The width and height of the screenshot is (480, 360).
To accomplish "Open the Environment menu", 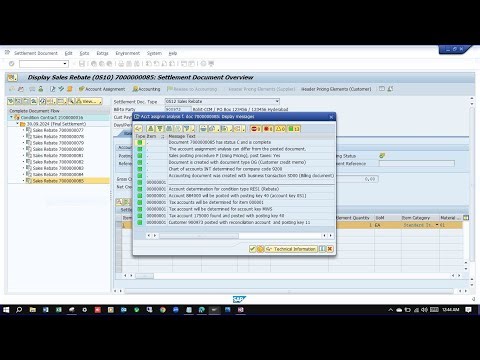I will (128, 53).
